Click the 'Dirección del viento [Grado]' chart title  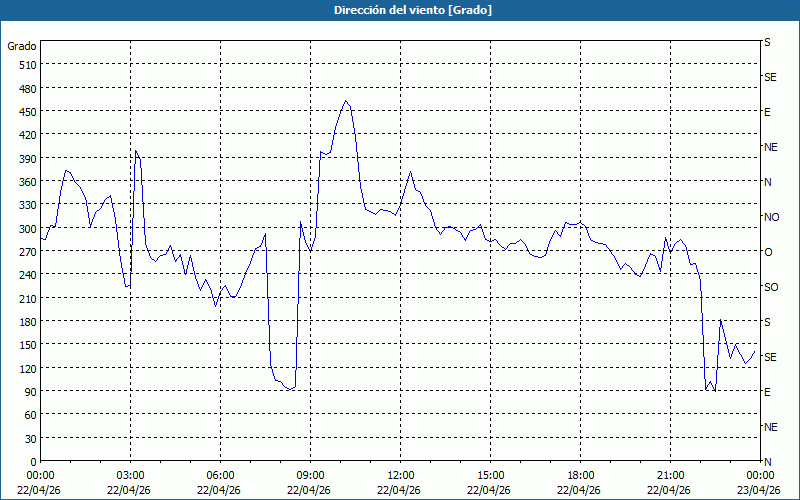pyautogui.click(x=399, y=10)
